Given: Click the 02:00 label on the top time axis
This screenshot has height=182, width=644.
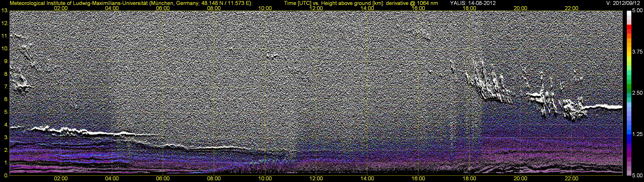Looking at the screenshot, I should (x=61, y=8).
